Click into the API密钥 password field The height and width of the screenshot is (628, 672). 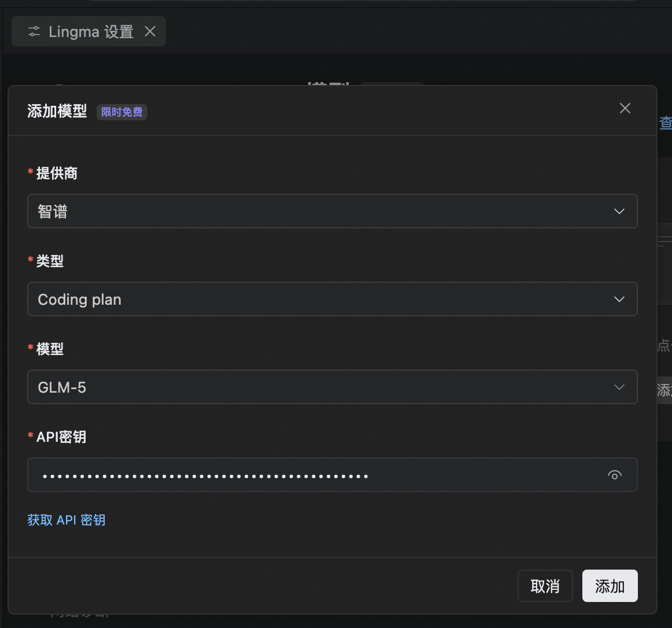(x=312, y=475)
